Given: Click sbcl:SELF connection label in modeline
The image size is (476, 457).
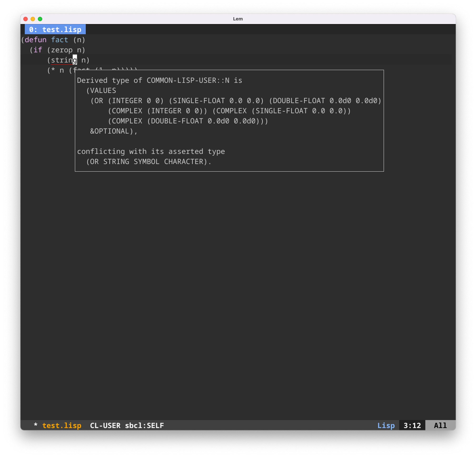Looking at the screenshot, I should 144,425.
